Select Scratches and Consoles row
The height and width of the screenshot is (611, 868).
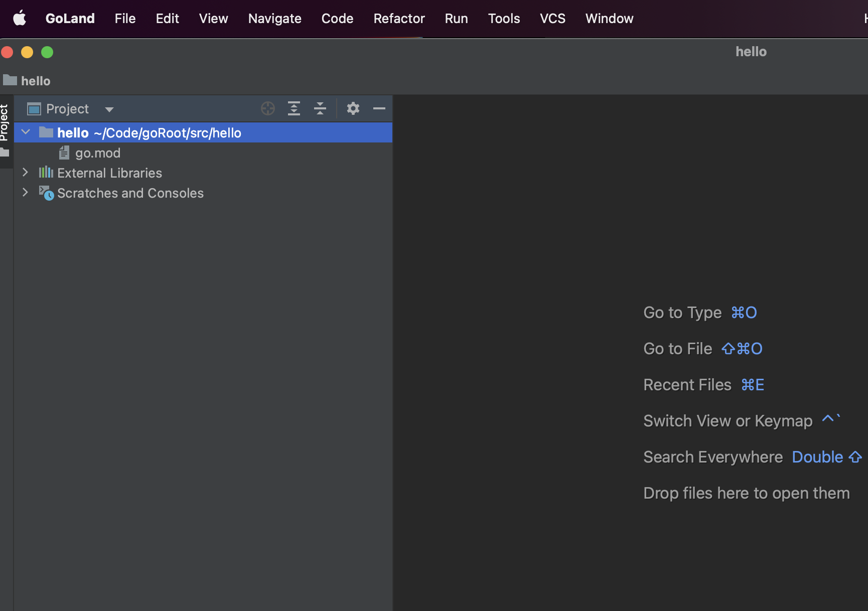click(x=203, y=193)
